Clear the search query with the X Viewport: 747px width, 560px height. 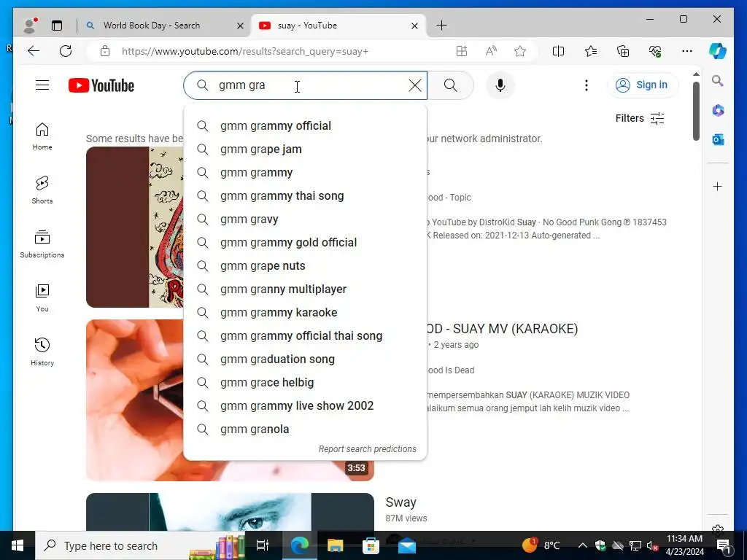point(415,86)
